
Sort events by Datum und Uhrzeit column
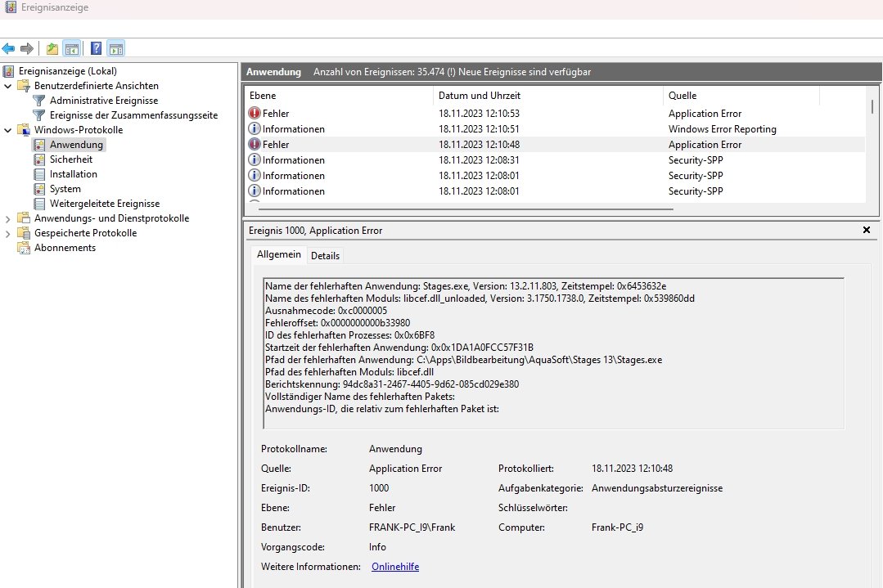479,96
